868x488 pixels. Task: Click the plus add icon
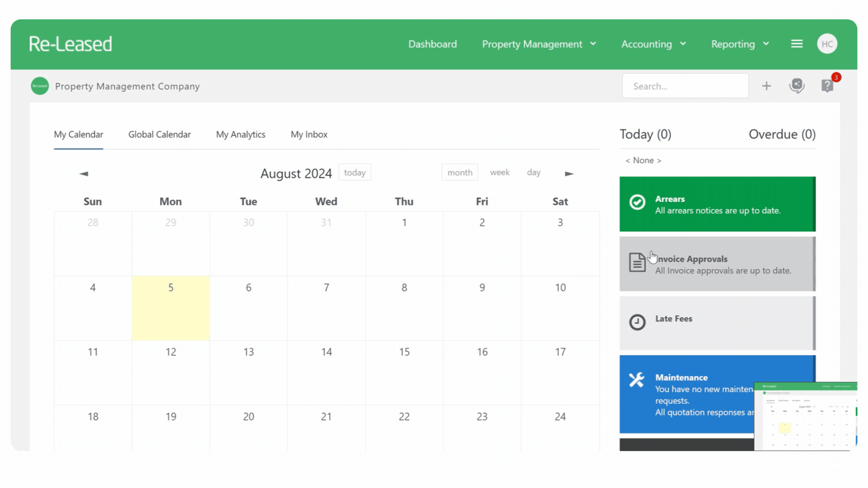[x=766, y=86]
